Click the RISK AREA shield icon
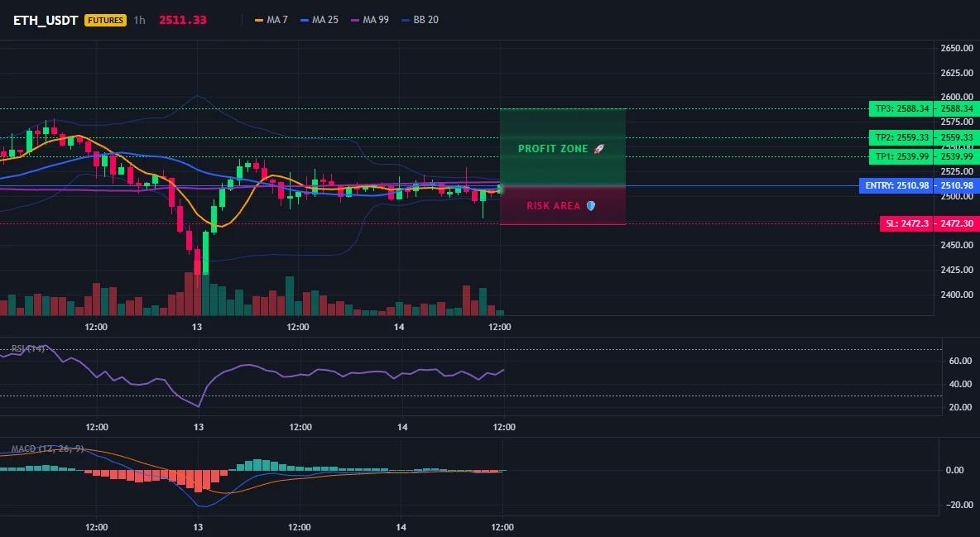This screenshot has height=537, width=980. coord(591,206)
